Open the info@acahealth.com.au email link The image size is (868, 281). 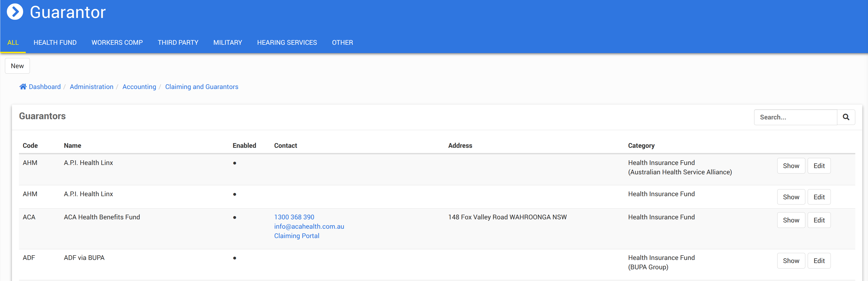(309, 226)
